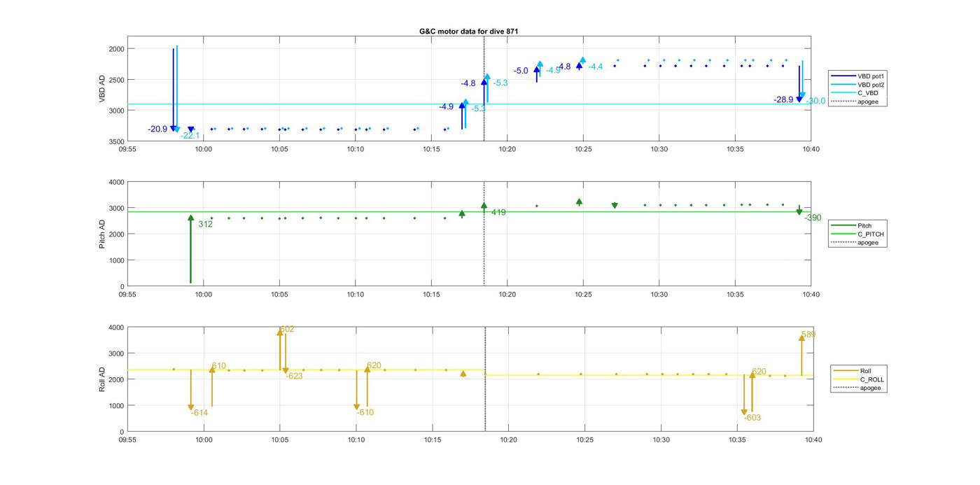Viewport: 980px width, 485px height.
Task: Click the 10:05 x-axis tick on Pitch plot
Action: [x=279, y=295]
